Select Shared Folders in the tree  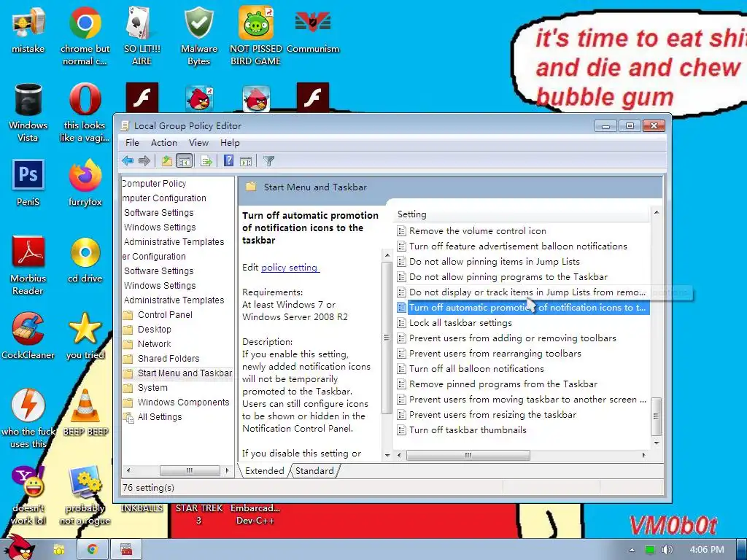click(169, 359)
